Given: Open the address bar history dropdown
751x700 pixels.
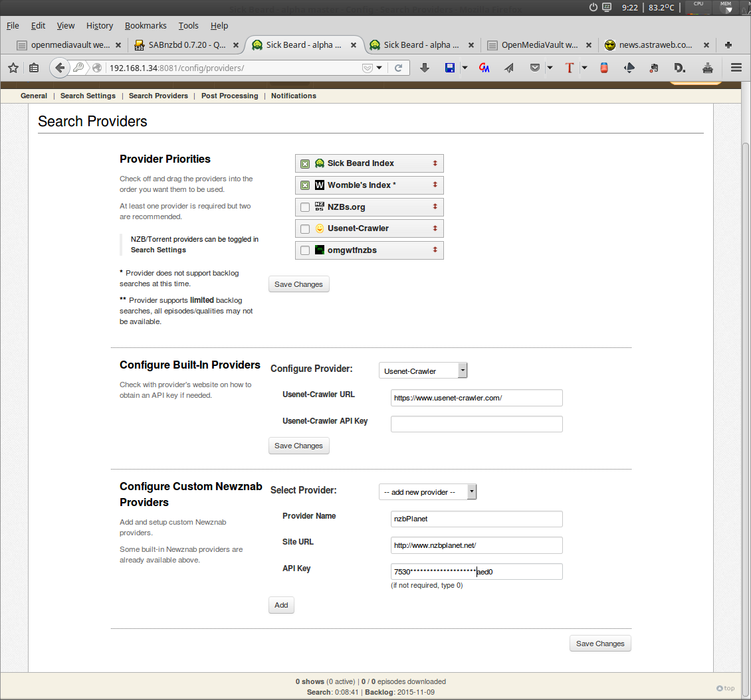Looking at the screenshot, I should point(379,68).
